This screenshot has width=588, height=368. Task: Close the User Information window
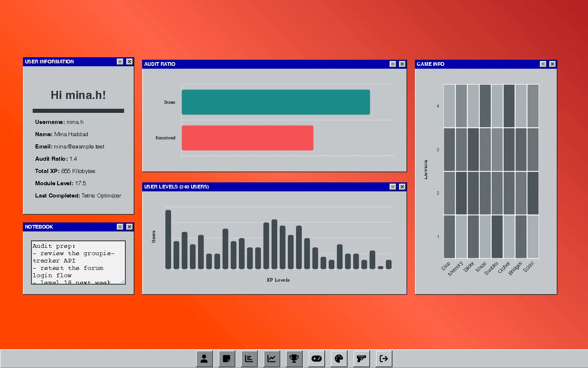pos(129,61)
